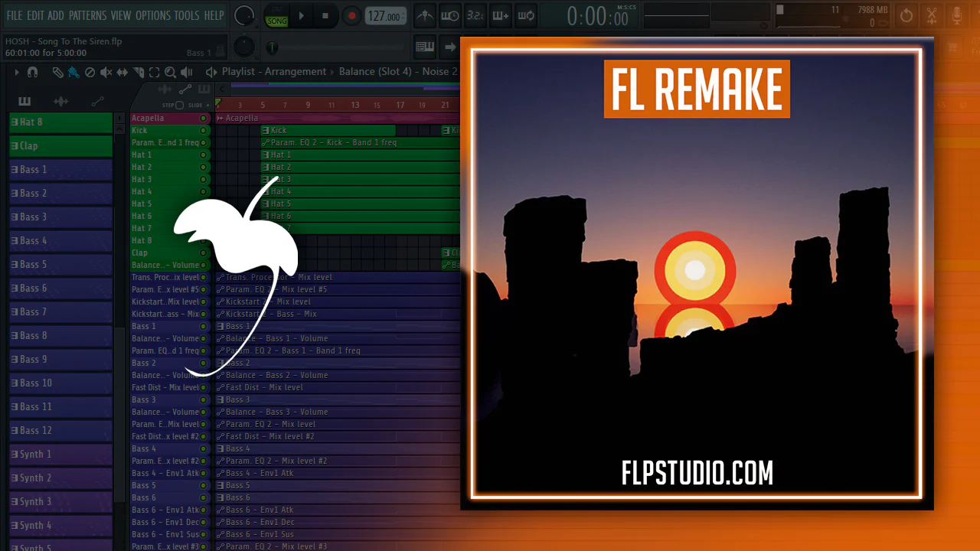Open the Playlist - Arrangement breadcrumb
Viewport: 980px width, 551px height.
point(274,72)
